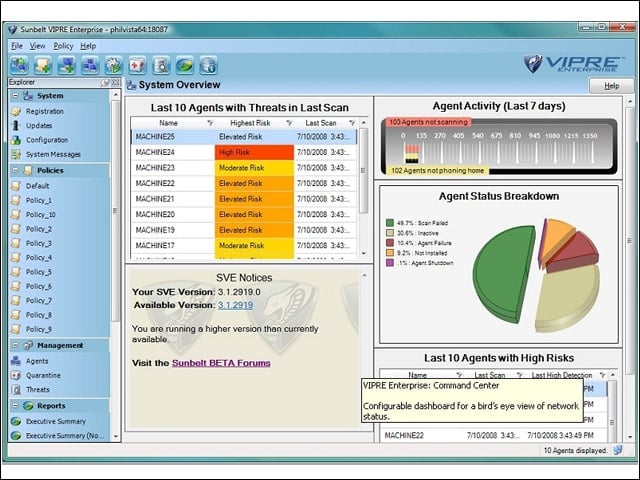Open the Policy menu
The width and height of the screenshot is (640, 480).
tap(63, 46)
